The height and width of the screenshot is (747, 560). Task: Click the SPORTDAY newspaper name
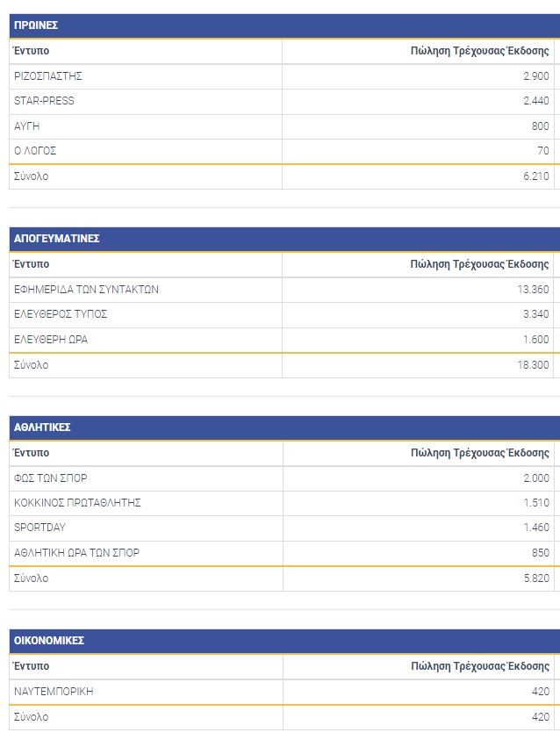39,528
